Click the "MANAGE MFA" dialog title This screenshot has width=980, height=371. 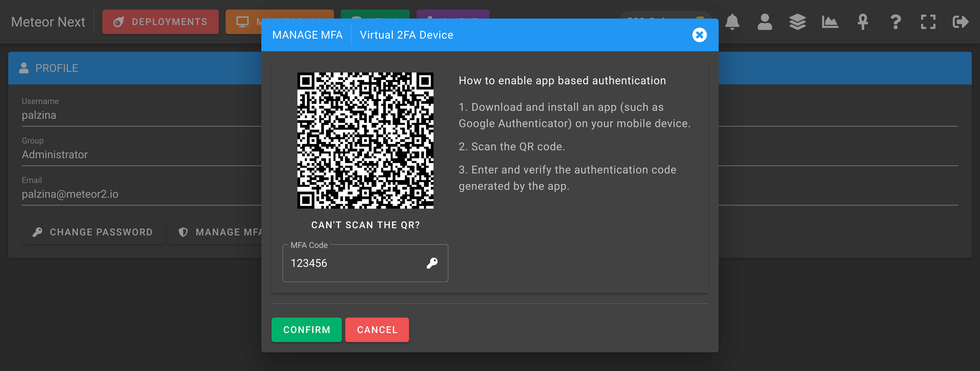coord(307,35)
